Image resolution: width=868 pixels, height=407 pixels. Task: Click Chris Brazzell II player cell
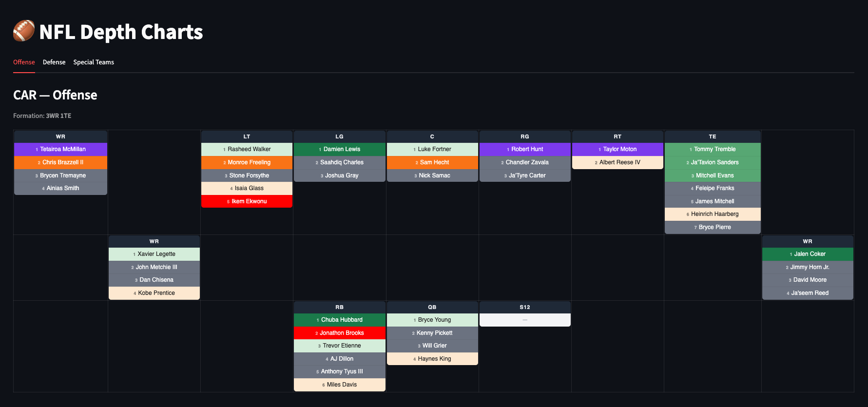[x=60, y=162]
